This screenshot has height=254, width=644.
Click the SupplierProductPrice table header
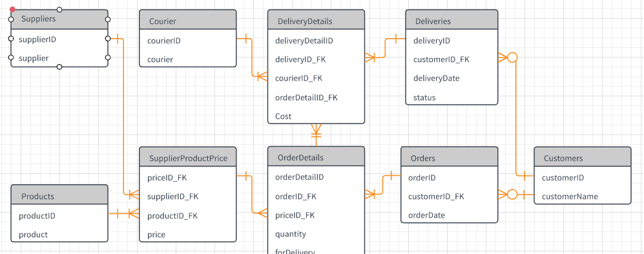coord(188,156)
